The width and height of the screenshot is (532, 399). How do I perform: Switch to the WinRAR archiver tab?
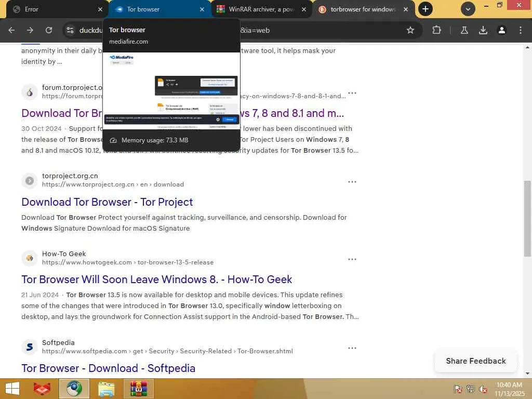pyautogui.click(x=261, y=9)
